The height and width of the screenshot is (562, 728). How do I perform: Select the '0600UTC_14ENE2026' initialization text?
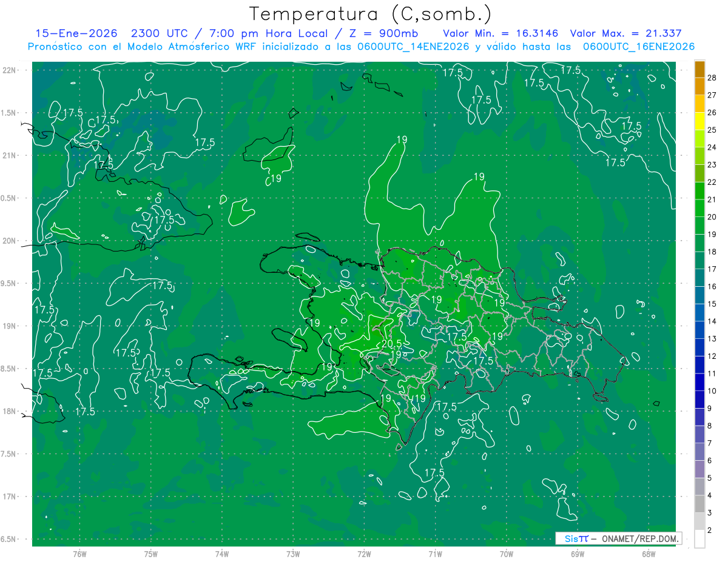tap(414, 47)
